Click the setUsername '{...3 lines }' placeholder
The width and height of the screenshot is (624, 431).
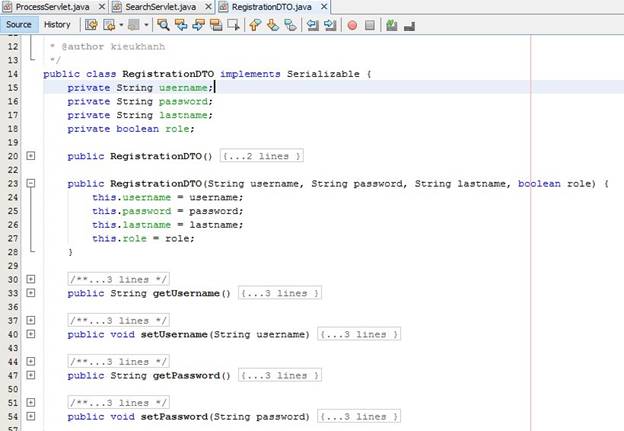click(x=359, y=334)
